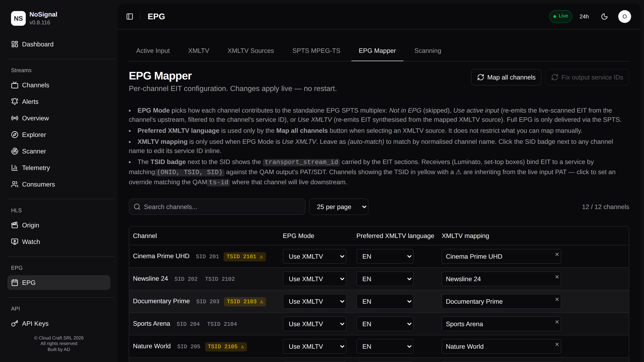Click Documentary Prime channel name
The image size is (644, 362).
pyautogui.click(x=161, y=301)
